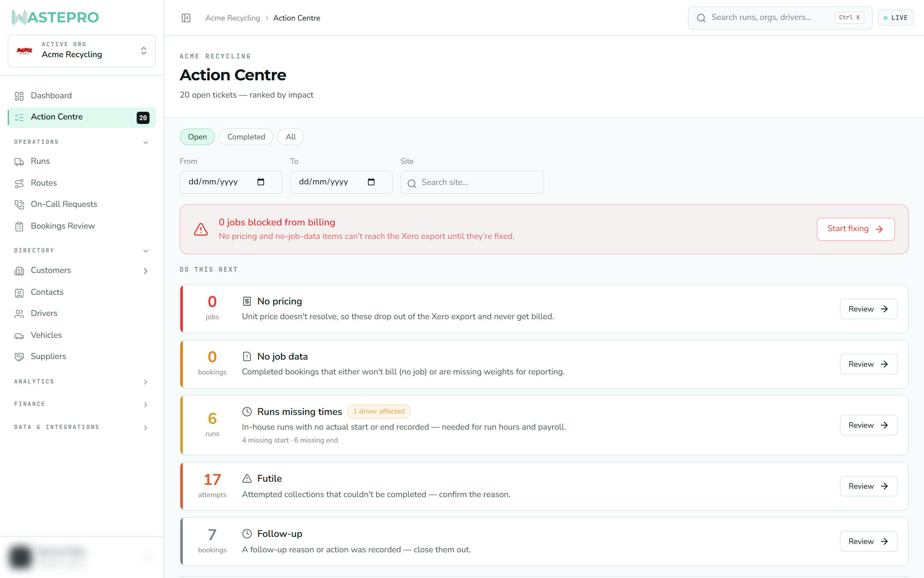
Task: Open Bookings Review page
Action: pyautogui.click(x=82, y=226)
